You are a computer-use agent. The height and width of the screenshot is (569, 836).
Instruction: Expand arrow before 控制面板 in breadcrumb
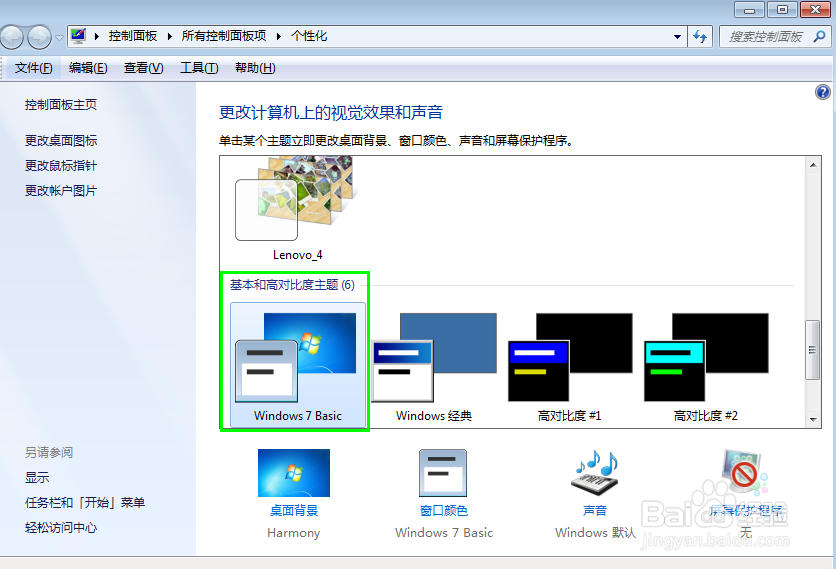tap(97, 36)
